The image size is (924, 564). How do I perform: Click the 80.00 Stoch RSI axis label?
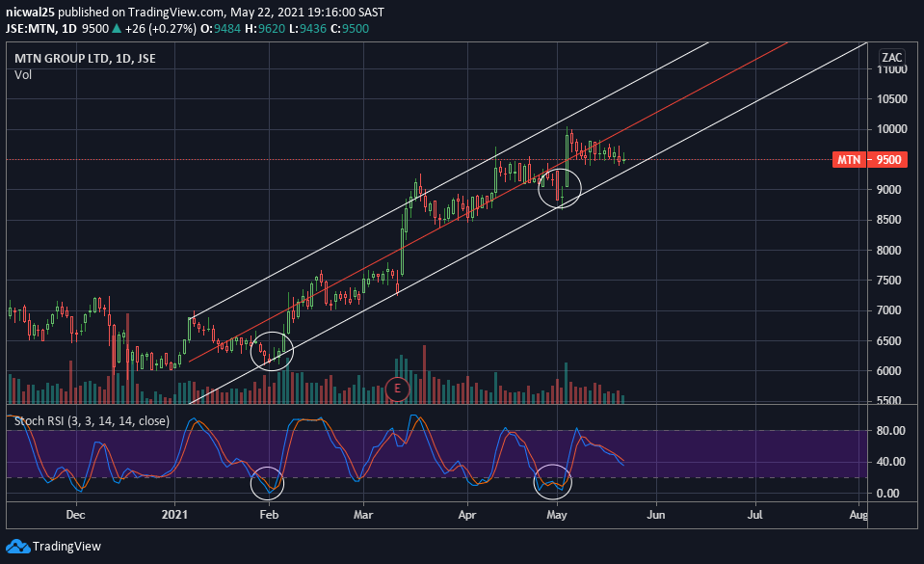(x=890, y=431)
